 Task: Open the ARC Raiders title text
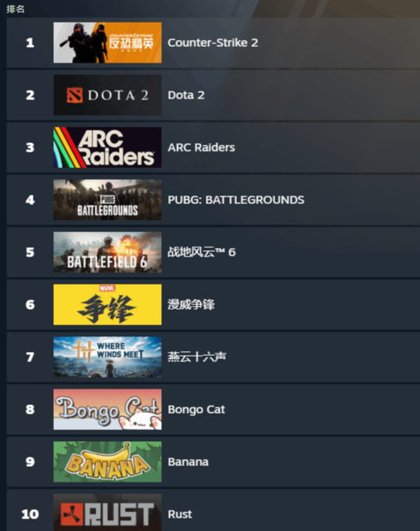coord(201,147)
